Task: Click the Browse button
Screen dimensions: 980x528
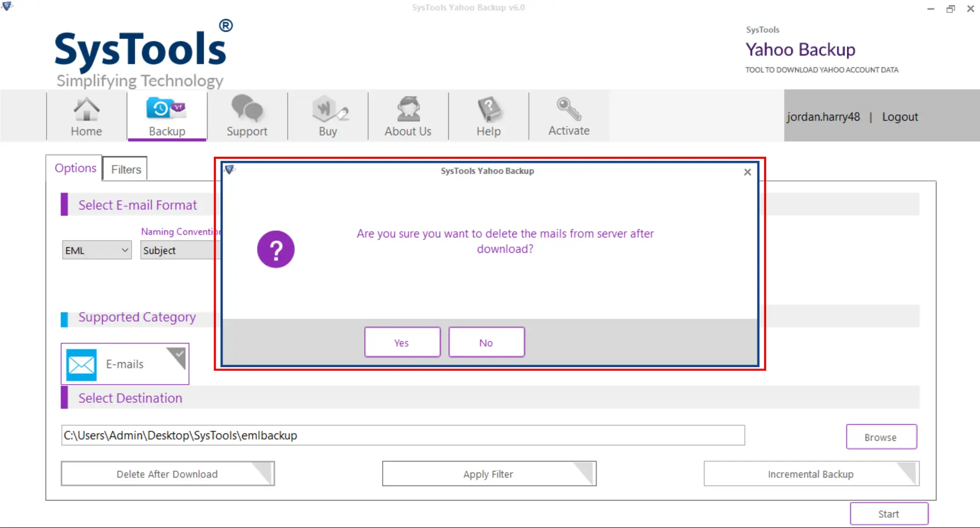Action: pyautogui.click(x=881, y=437)
